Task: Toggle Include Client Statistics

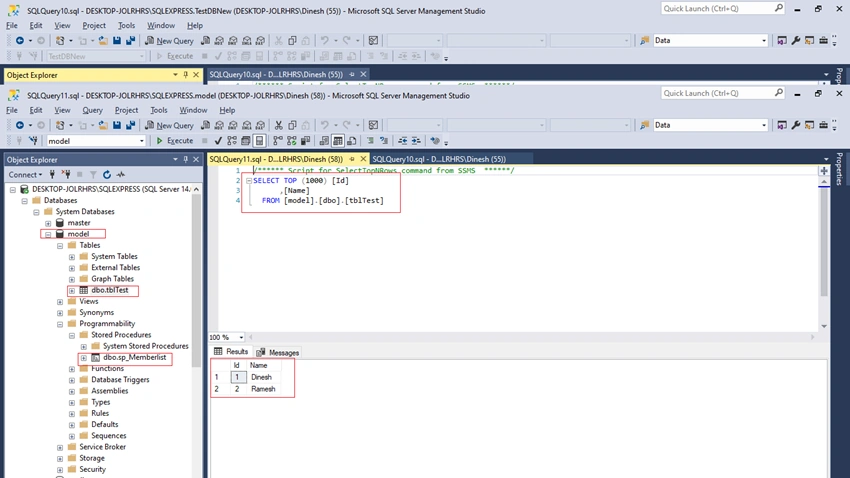Action: coord(305,141)
